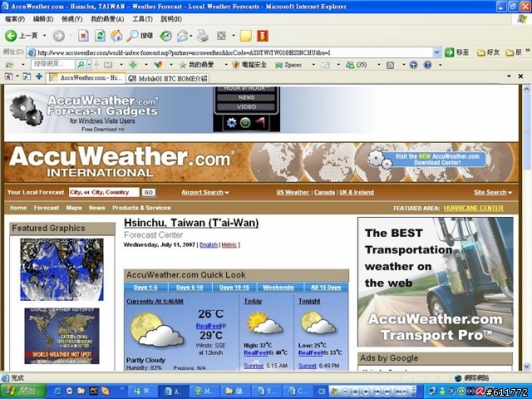Expand the address bar history dropdown
This screenshot has width=532, height=399.
pos(437,52)
